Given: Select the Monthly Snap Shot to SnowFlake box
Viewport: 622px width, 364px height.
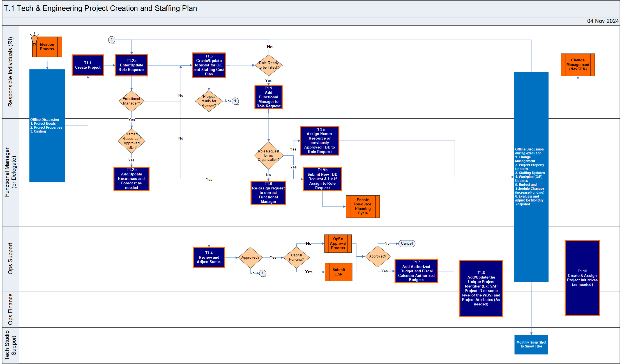Looking at the screenshot, I should (531, 344).
